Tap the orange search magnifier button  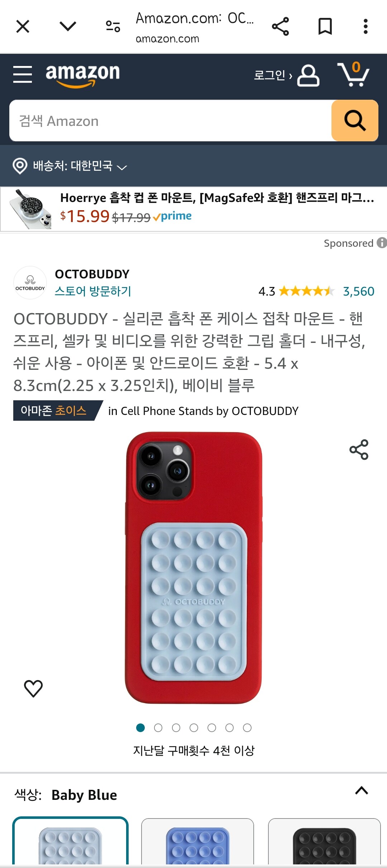(355, 121)
